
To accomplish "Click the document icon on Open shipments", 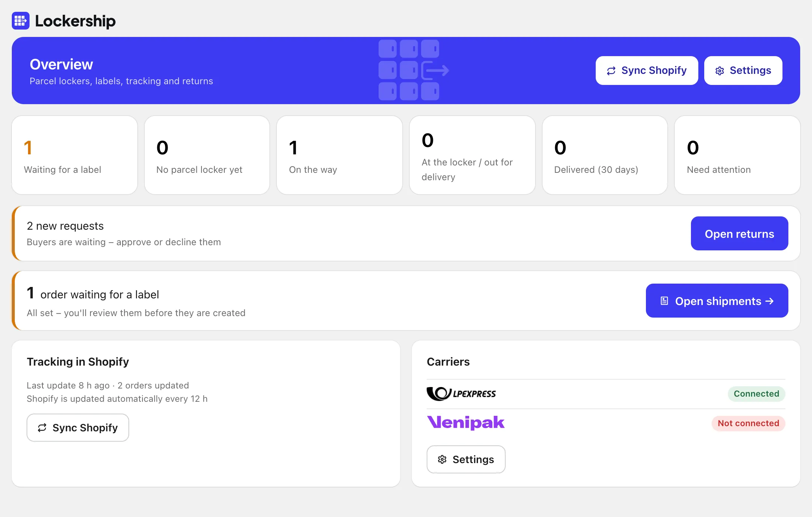I will point(664,301).
